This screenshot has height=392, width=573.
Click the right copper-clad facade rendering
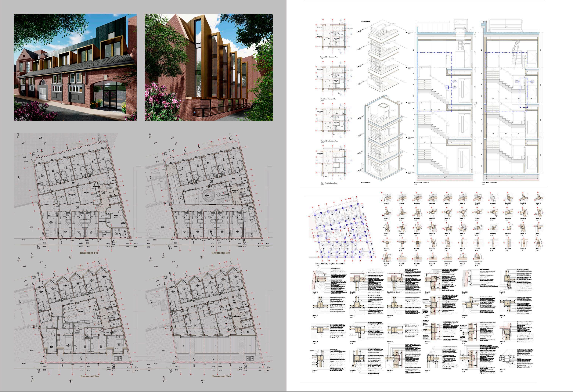tap(209, 67)
